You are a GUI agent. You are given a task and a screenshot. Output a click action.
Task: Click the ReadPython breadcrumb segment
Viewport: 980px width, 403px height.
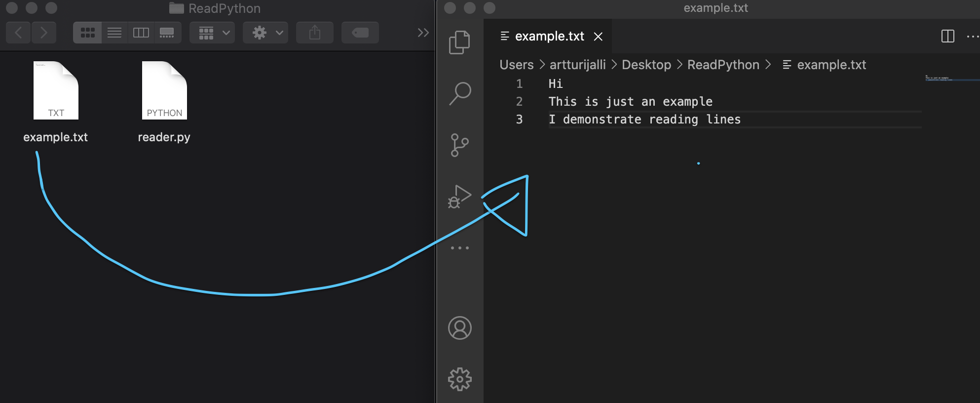(723, 65)
